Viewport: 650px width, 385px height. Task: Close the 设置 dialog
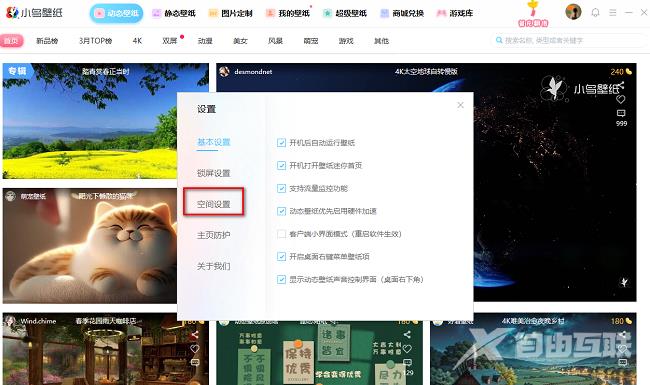click(460, 105)
